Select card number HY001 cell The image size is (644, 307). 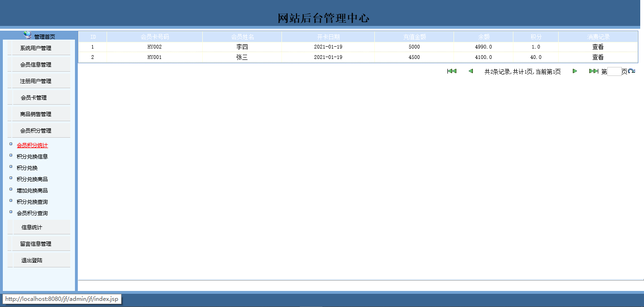point(155,57)
